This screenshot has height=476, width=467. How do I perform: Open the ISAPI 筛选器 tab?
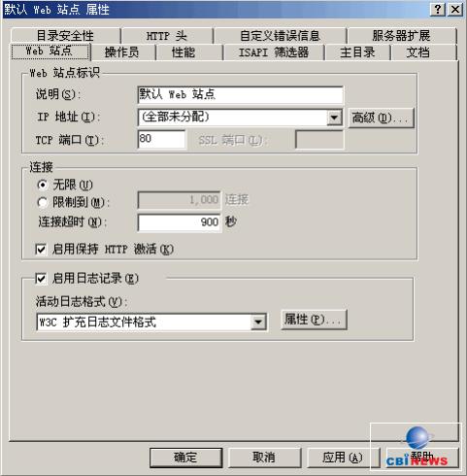pyautogui.click(x=274, y=52)
